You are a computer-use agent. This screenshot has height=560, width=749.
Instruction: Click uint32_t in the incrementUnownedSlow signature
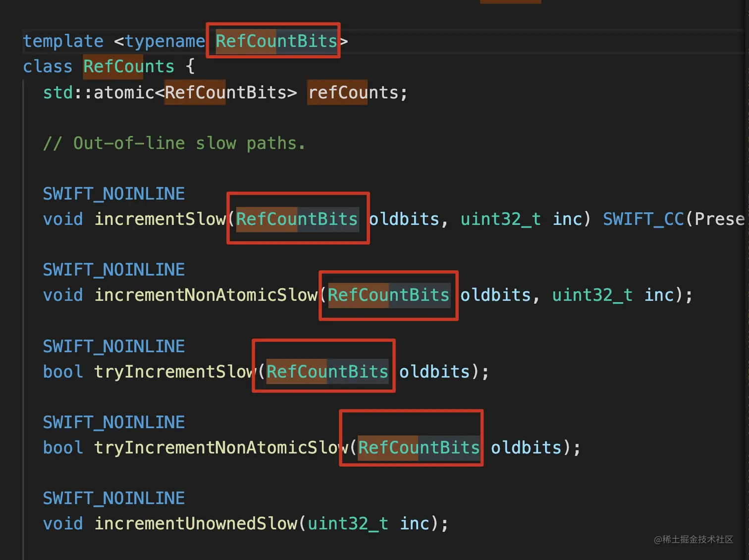click(x=348, y=524)
